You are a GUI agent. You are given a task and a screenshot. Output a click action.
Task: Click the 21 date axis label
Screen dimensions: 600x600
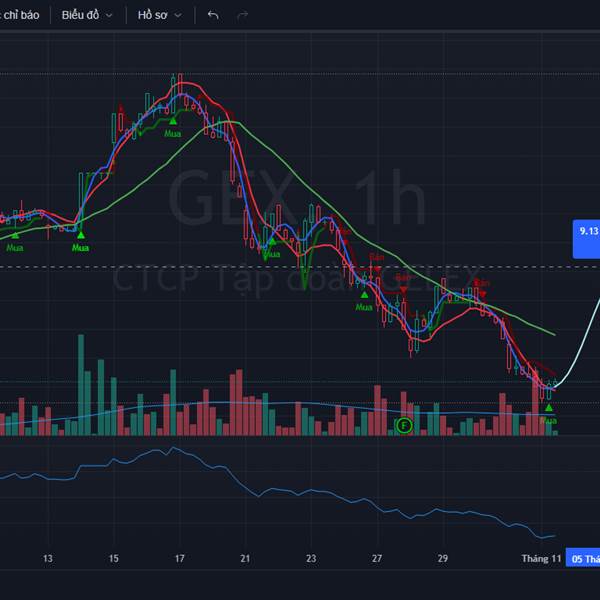(x=245, y=559)
